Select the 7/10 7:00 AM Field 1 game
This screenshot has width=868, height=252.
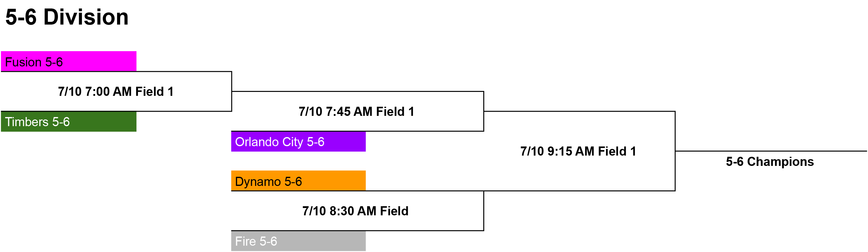pyautogui.click(x=116, y=91)
